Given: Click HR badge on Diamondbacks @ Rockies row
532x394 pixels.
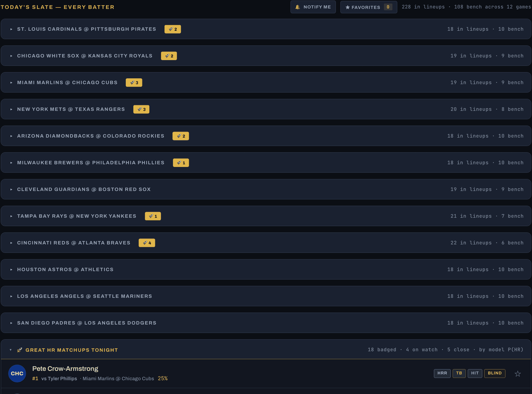Looking at the screenshot, I should click(x=180, y=136).
